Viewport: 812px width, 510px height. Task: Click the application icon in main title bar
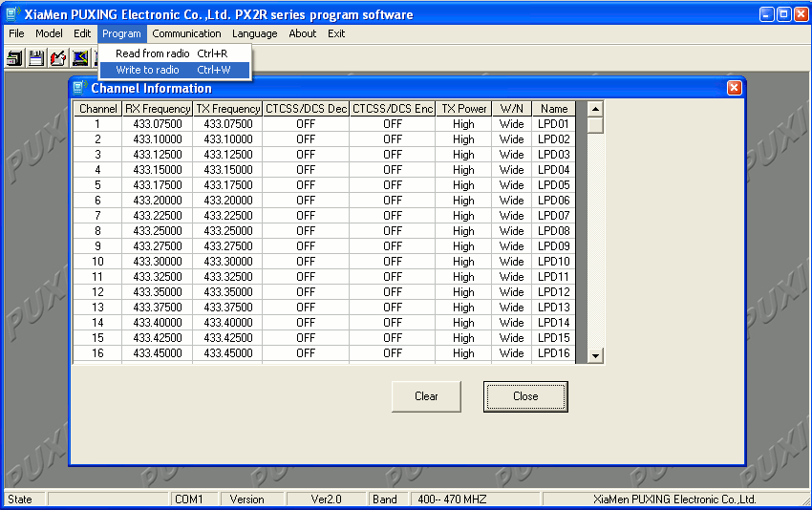tap(13, 14)
